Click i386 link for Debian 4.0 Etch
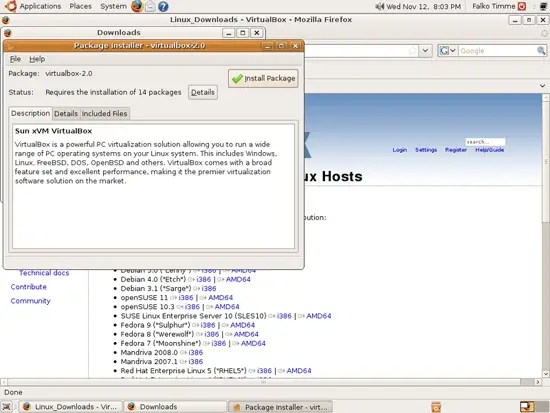The width and height of the screenshot is (550, 413). (x=204, y=279)
